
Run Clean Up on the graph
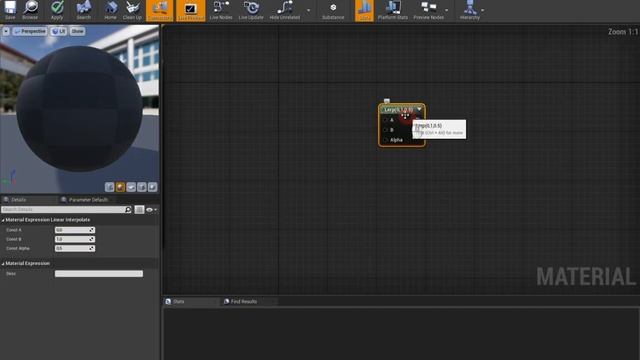pos(132,10)
